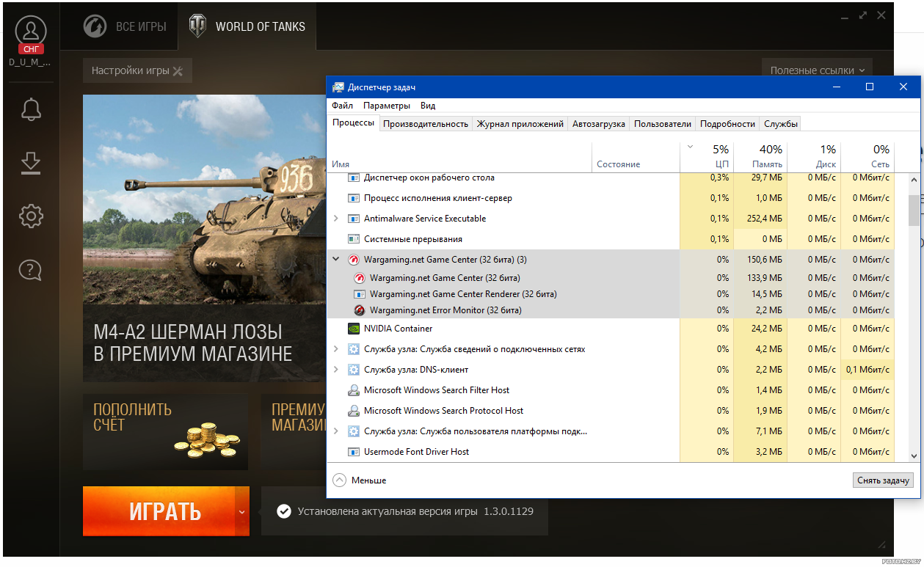Select the WORLD OF TANKS tab
The height and width of the screenshot is (567, 924).
(x=247, y=27)
